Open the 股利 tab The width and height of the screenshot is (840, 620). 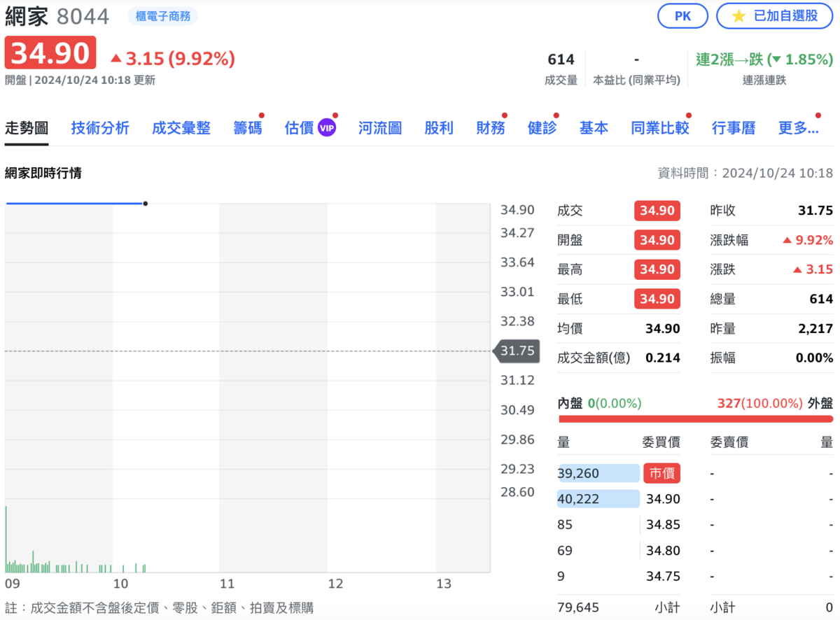(x=439, y=128)
